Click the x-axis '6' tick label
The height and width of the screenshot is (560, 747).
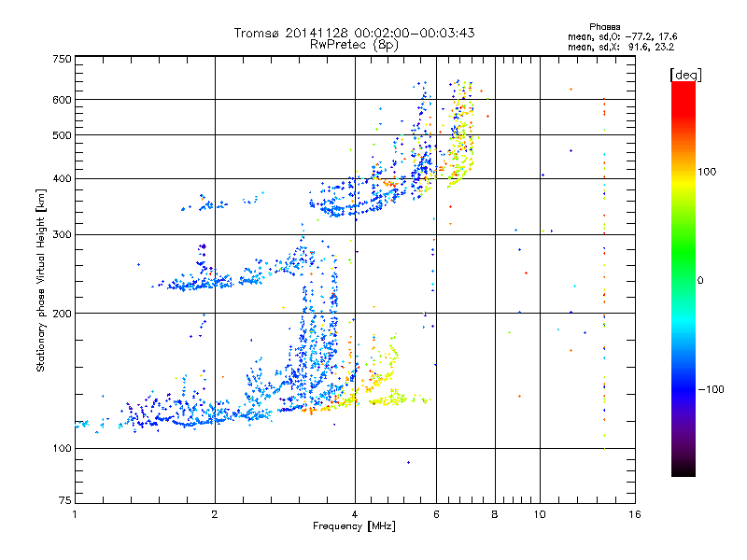click(436, 514)
